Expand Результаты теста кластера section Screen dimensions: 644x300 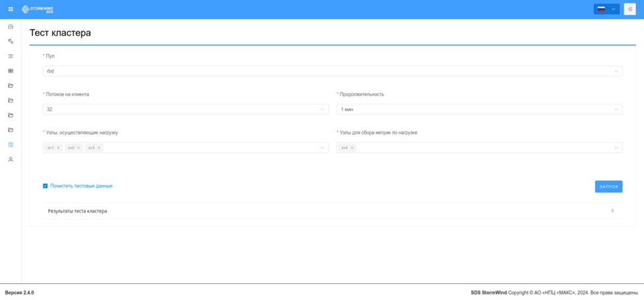pos(333,211)
